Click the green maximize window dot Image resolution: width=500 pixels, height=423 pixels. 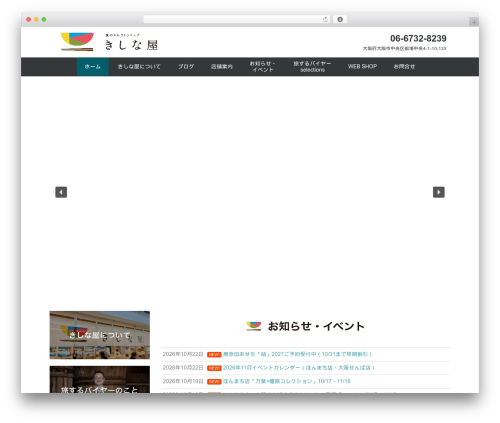pos(44,19)
